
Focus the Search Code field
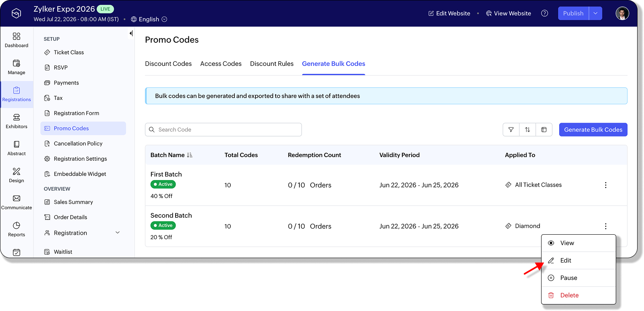point(223,130)
